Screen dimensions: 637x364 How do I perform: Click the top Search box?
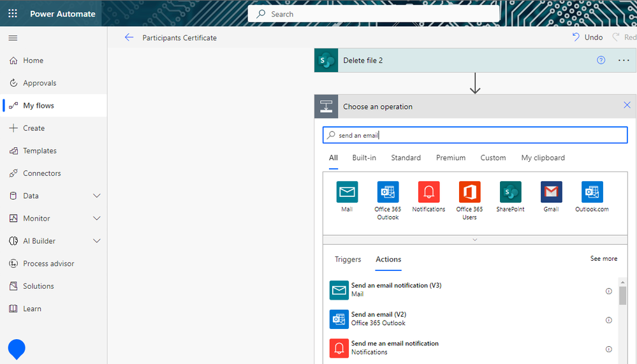click(x=374, y=14)
